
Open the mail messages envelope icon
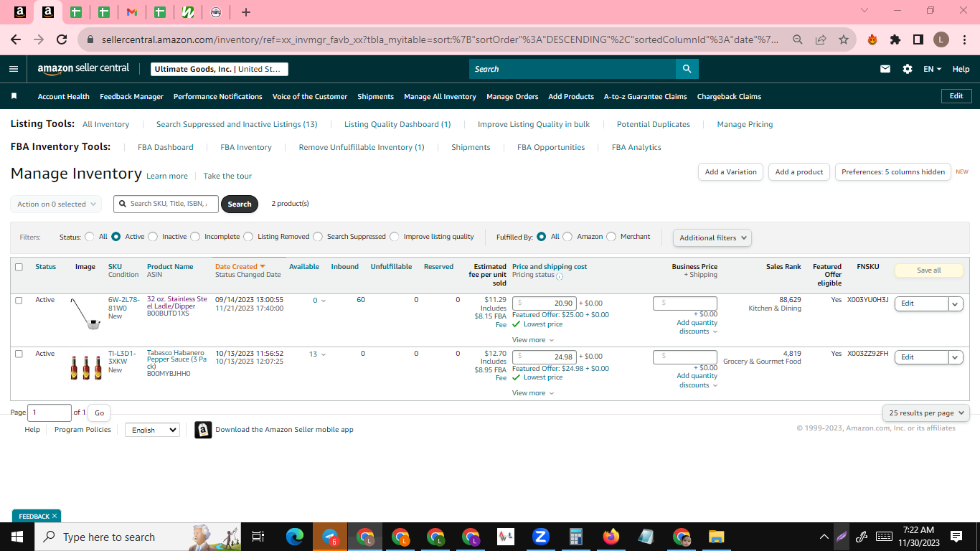pos(885,69)
